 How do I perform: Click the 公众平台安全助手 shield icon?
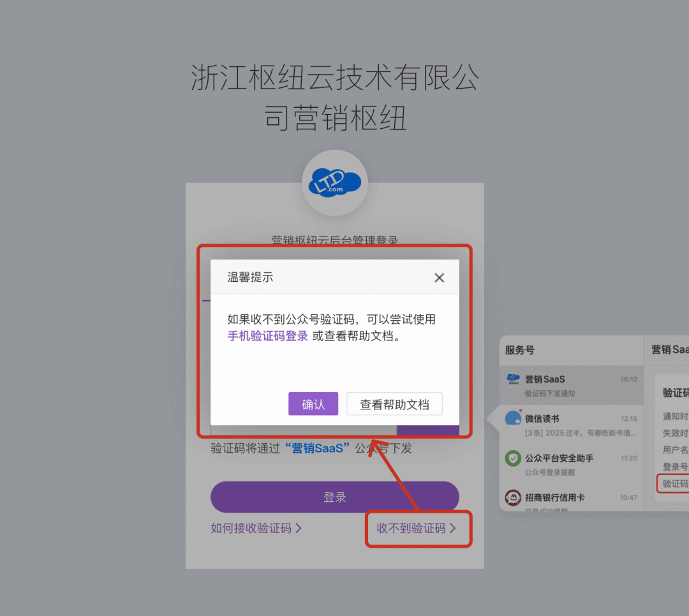(513, 458)
